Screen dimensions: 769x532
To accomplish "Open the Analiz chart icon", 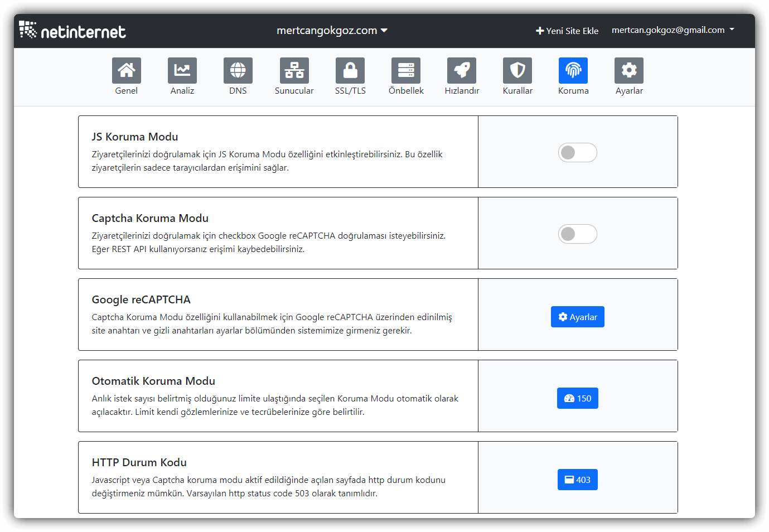I will pos(182,70).
